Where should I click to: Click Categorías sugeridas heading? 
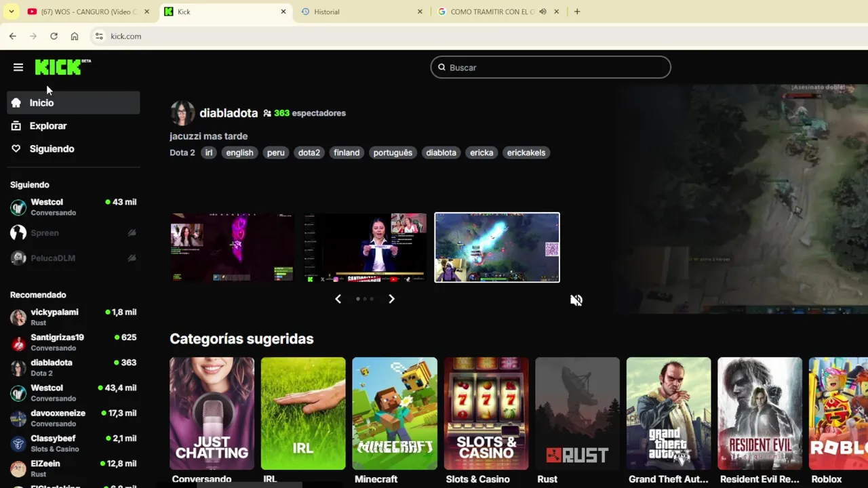(241, 339)
